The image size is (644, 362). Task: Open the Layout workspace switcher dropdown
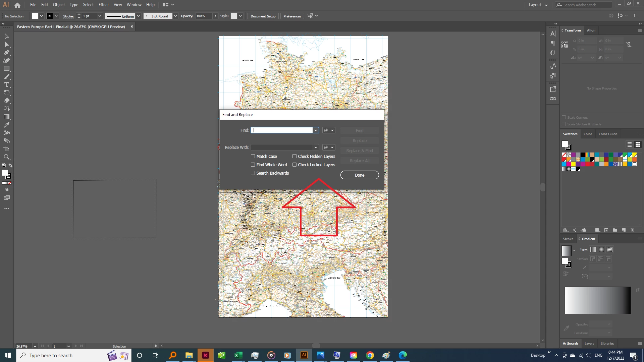[538, 5]
